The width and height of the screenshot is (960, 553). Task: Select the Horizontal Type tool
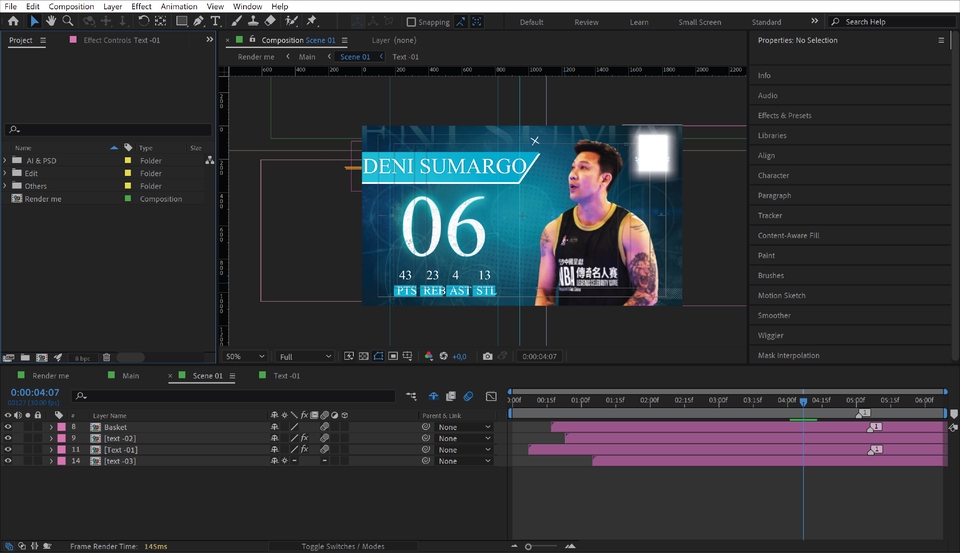coord(215,21)
